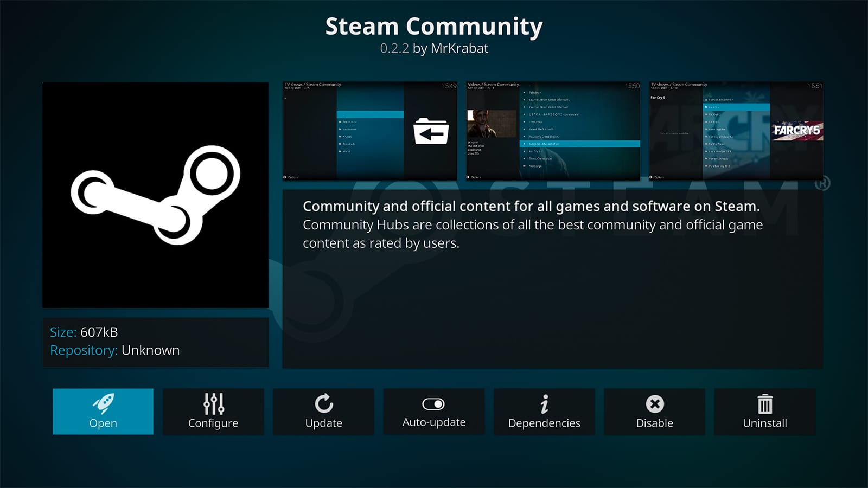
Task: Click the large Steam logo artwork
Action: tap(156, 195)
